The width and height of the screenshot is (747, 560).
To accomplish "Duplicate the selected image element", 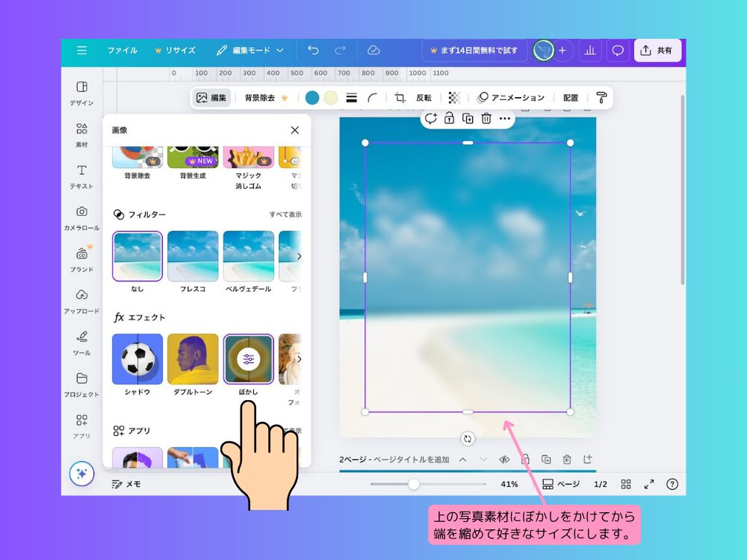I will pyautogui.click(x=468, y=118).
